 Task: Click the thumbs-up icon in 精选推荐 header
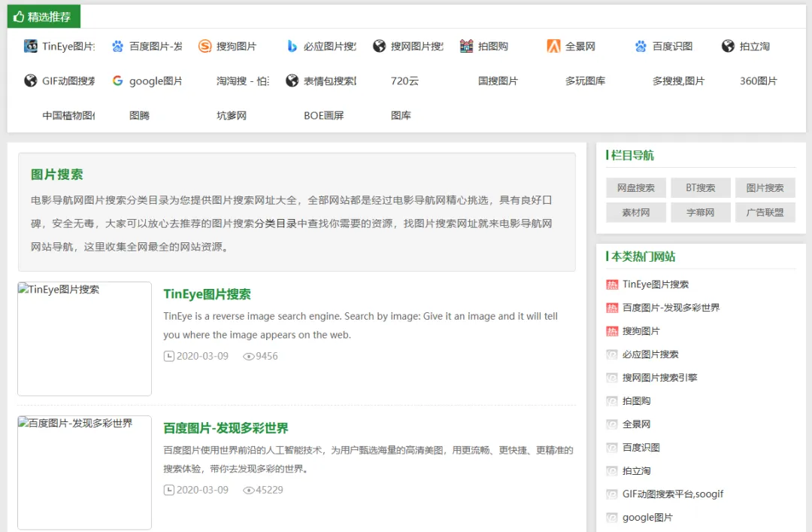point(19,17)
